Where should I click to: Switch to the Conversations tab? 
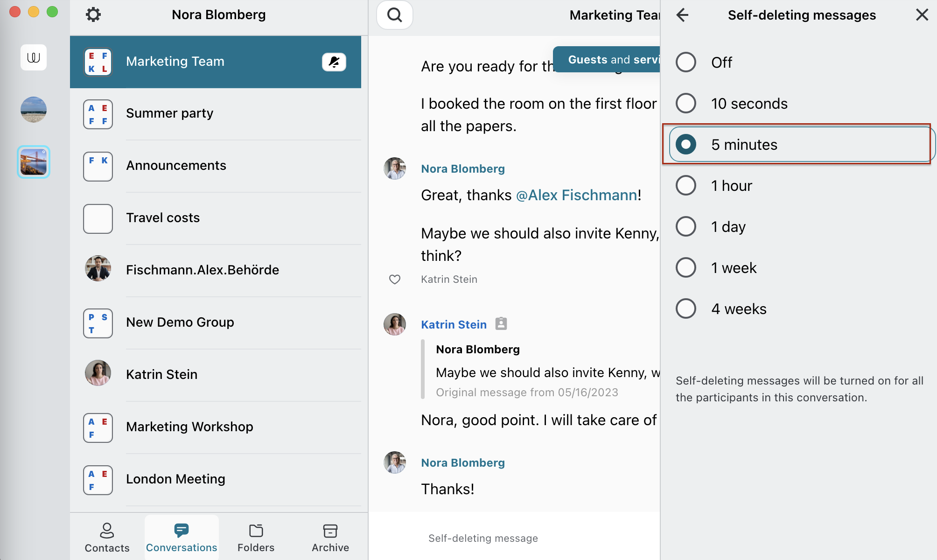click(181, 537)
